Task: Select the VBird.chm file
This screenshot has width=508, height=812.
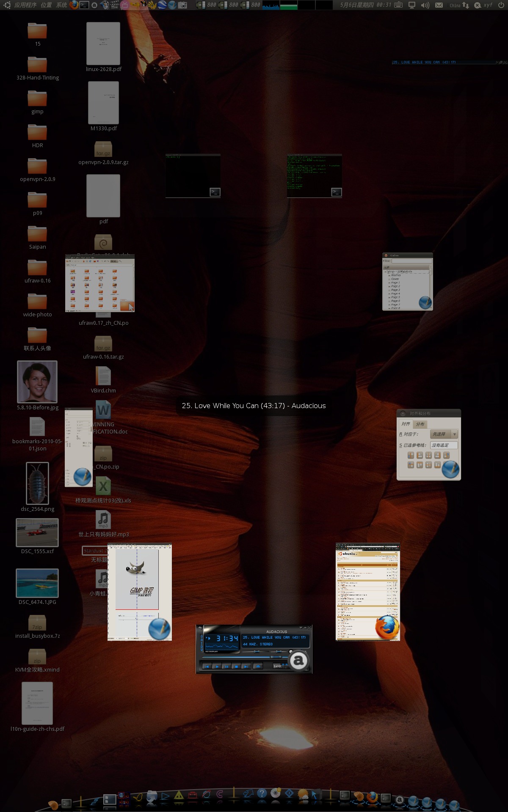Action: [x=103, y=380]
